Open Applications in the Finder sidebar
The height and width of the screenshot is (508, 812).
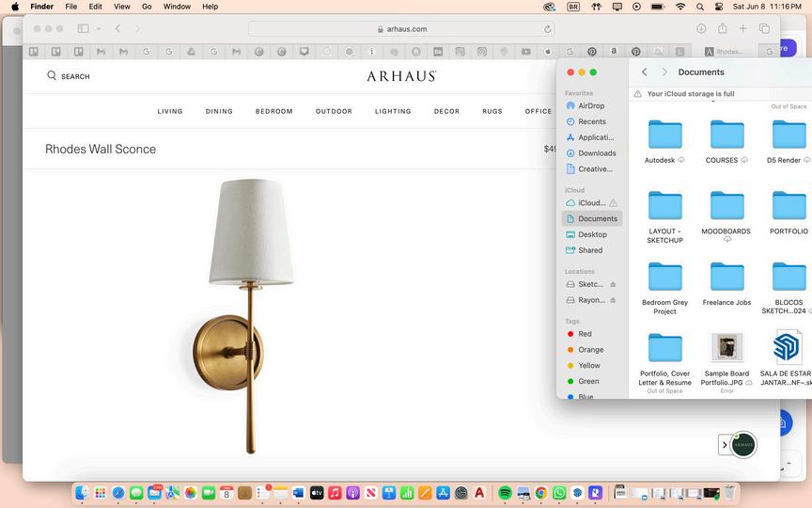[591, 137]
